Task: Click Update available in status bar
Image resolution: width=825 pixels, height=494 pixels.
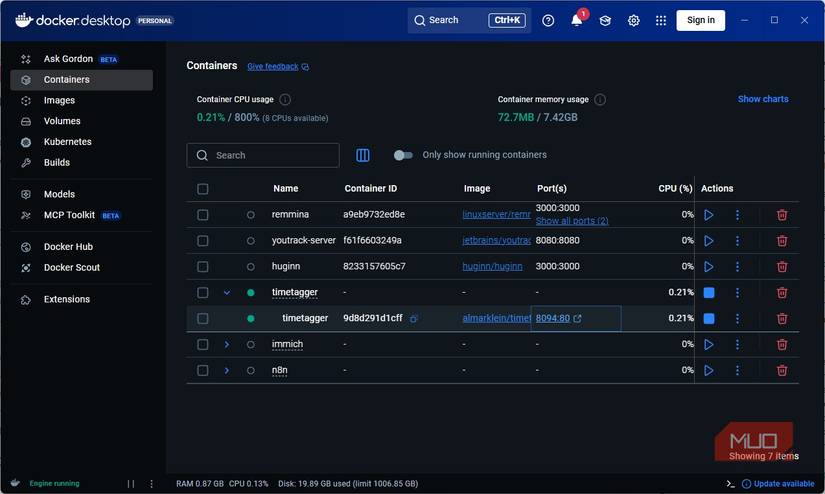Action: tap(778, 484)
